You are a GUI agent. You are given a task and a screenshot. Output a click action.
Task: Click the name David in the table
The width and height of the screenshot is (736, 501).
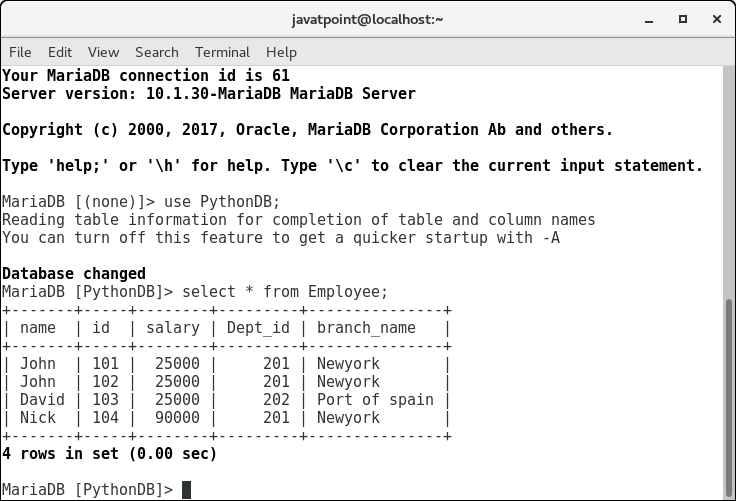pyautogui.click(x=42, y=400)
